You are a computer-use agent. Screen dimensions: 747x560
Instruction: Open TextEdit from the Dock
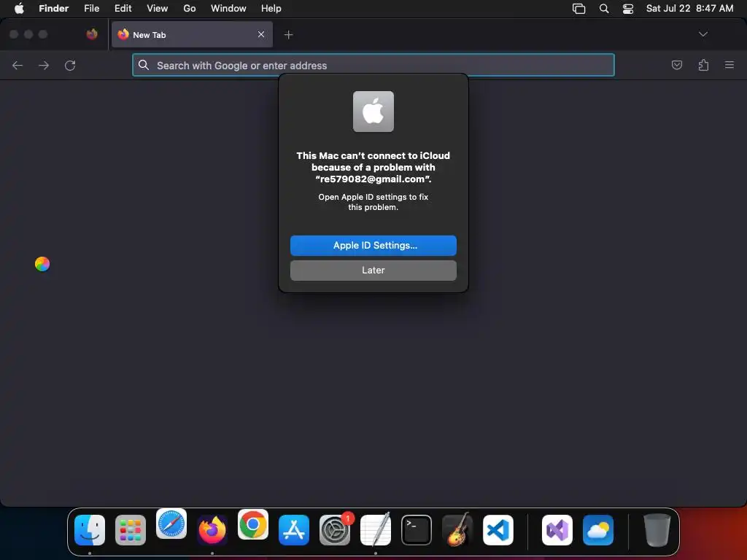click(x=376, y=529)
